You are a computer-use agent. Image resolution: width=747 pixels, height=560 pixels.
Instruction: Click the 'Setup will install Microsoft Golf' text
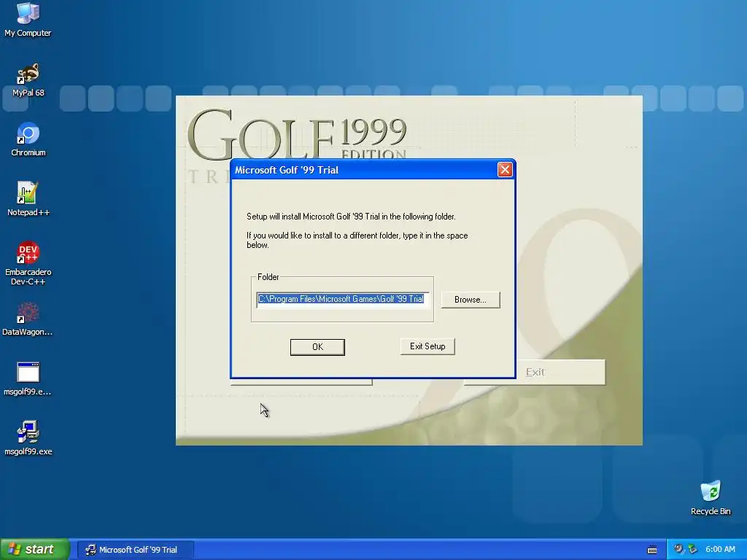(351, 217)
